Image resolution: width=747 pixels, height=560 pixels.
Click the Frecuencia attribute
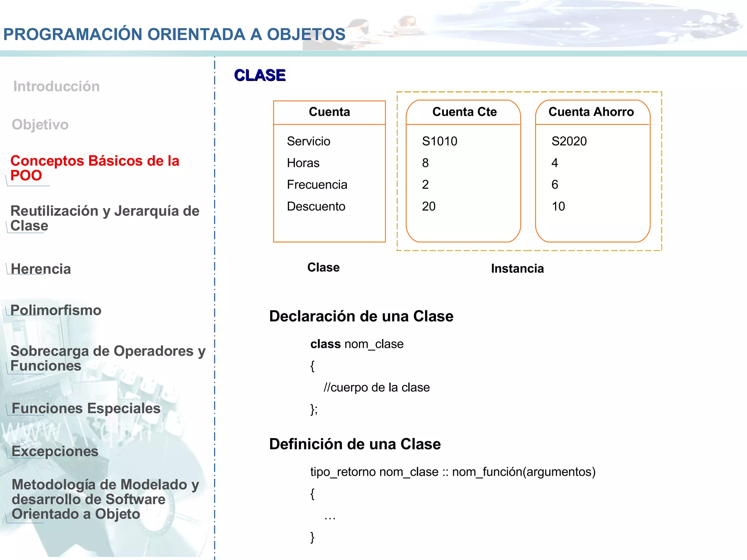[317, 184]
